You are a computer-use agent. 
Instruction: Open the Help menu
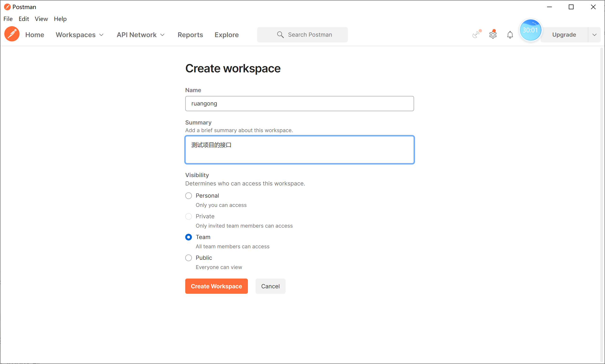pos(60,19)
